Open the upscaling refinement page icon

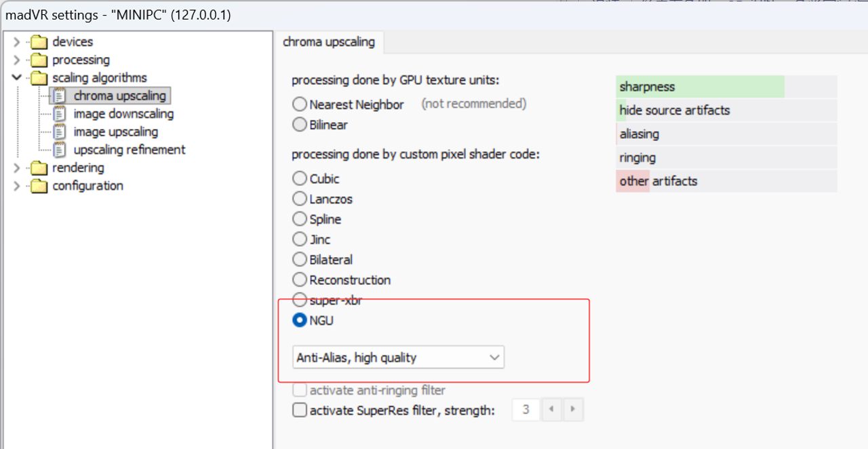coord(60,150)
